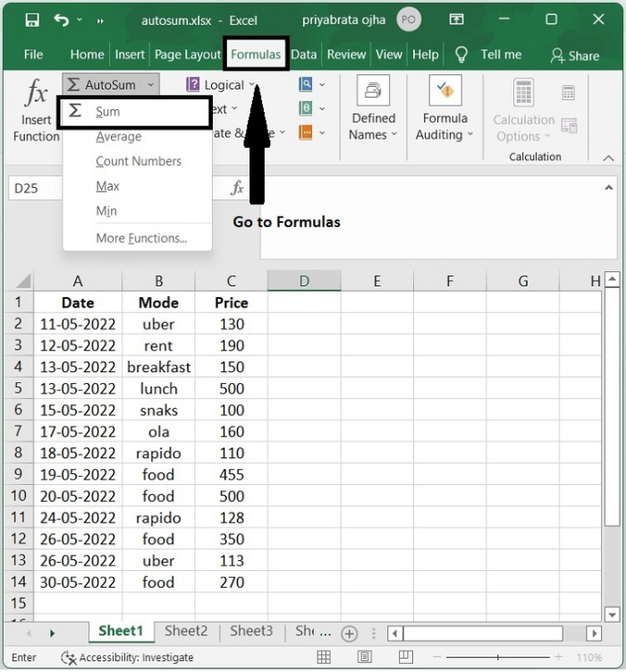Click the Tell me lightbulb icon
This screenshot has width=626, height=672.
[461, 55]
